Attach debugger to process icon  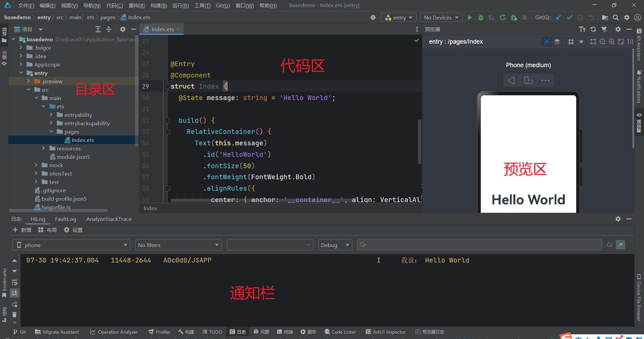pyautogui.click(x=513, y=17)
